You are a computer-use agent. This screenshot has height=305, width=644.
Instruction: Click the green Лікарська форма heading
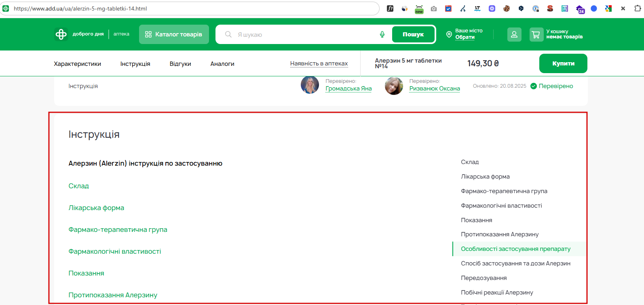96,208
